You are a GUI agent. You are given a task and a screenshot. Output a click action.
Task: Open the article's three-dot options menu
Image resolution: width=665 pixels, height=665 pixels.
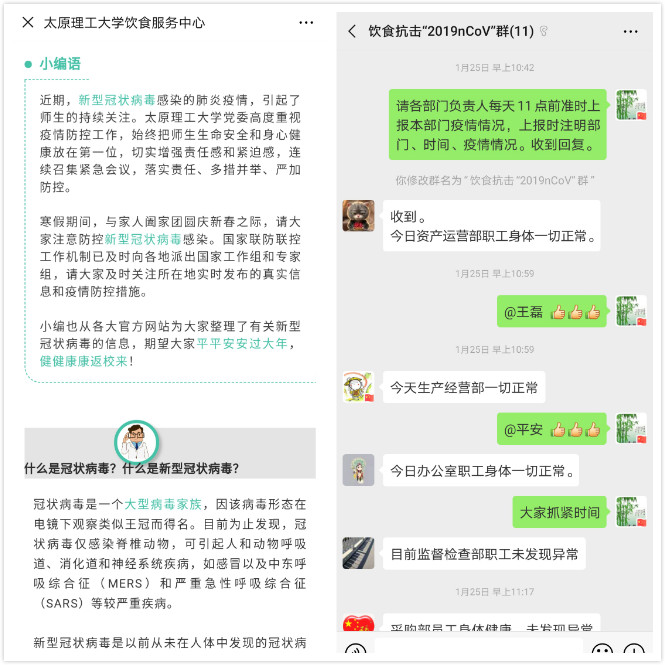pyautogui.click(x=306, y=22)
